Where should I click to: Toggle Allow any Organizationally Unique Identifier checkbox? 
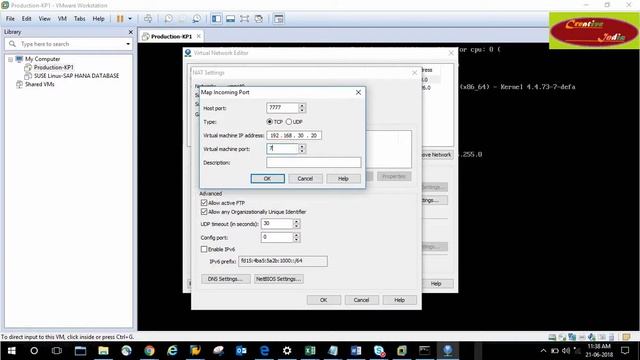pos(204,212)
